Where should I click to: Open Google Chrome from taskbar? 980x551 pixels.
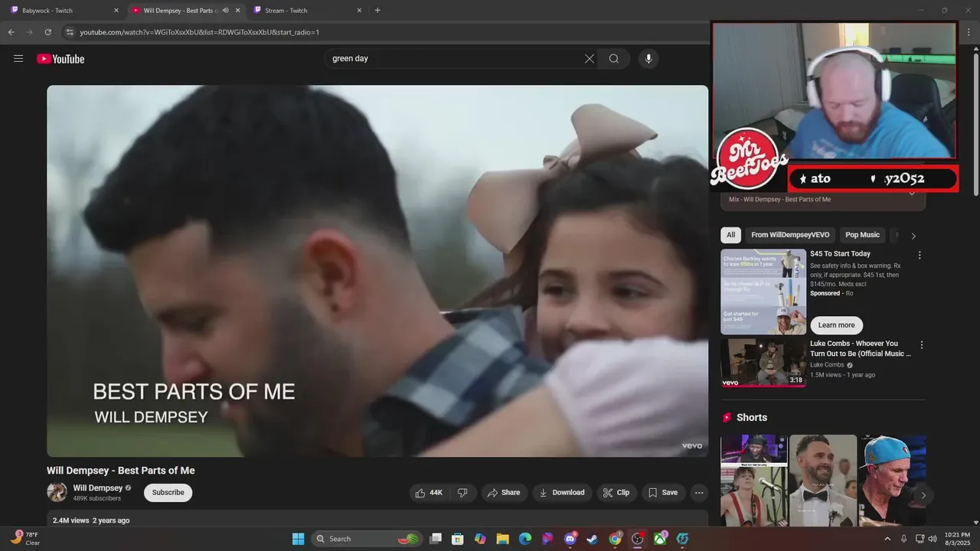(615, 539)
